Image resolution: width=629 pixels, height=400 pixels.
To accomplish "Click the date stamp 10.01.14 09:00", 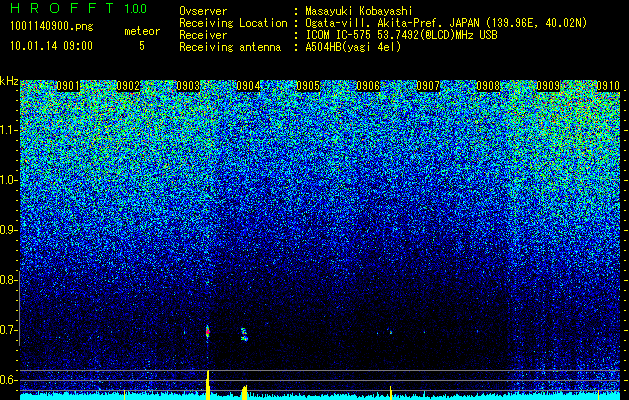I will point(51,46).
